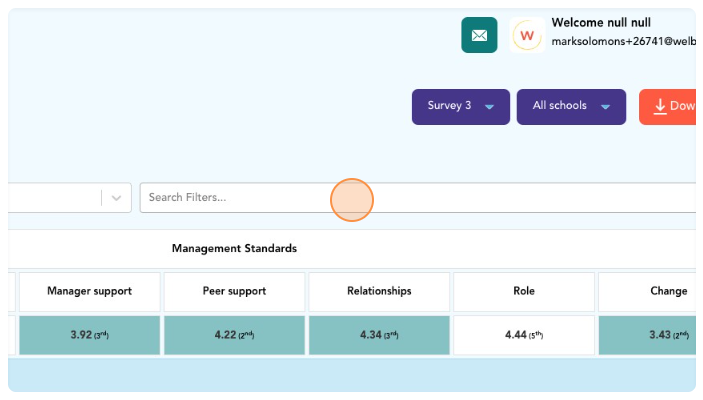Open the Survey 3 dropdown
Screen dimensions: 703x400
coord(460,107)
